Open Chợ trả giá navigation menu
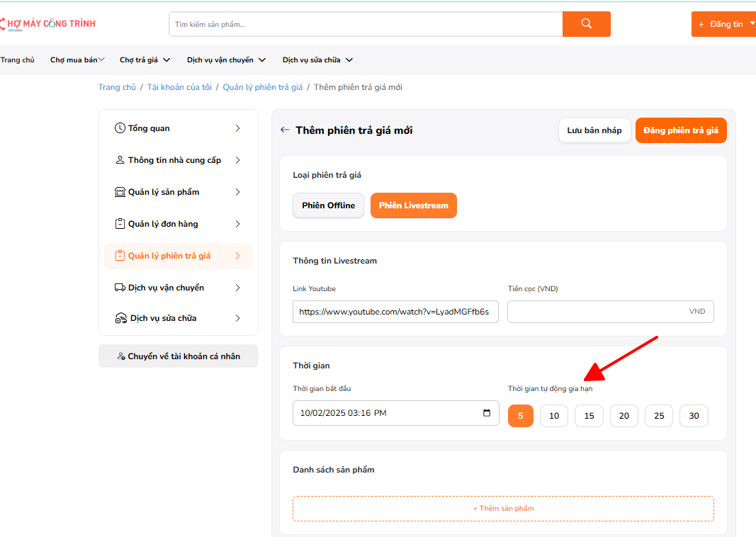 (143, 60)
